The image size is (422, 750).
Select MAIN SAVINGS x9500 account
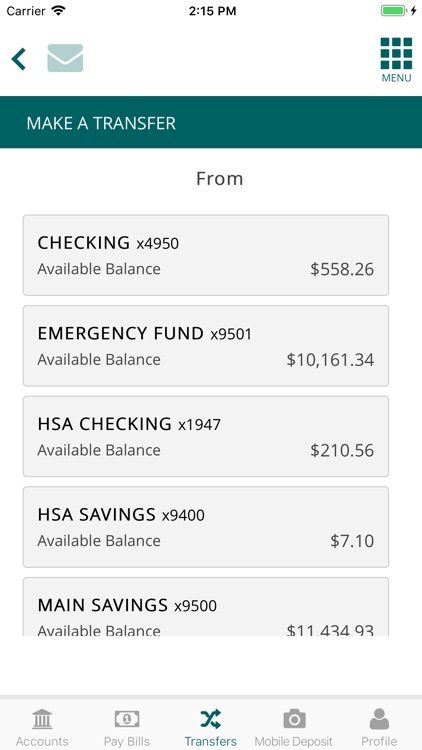coord(206,607)
